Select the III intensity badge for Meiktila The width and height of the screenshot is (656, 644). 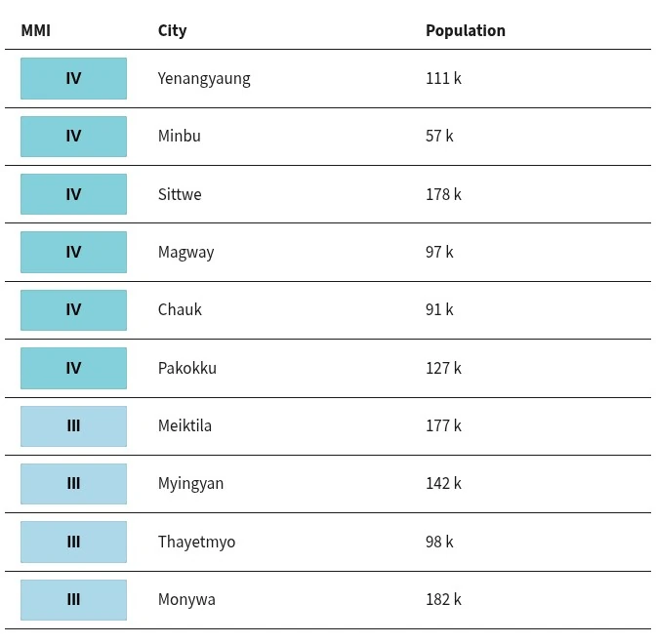pyautogui.click(x=73, y=426)
